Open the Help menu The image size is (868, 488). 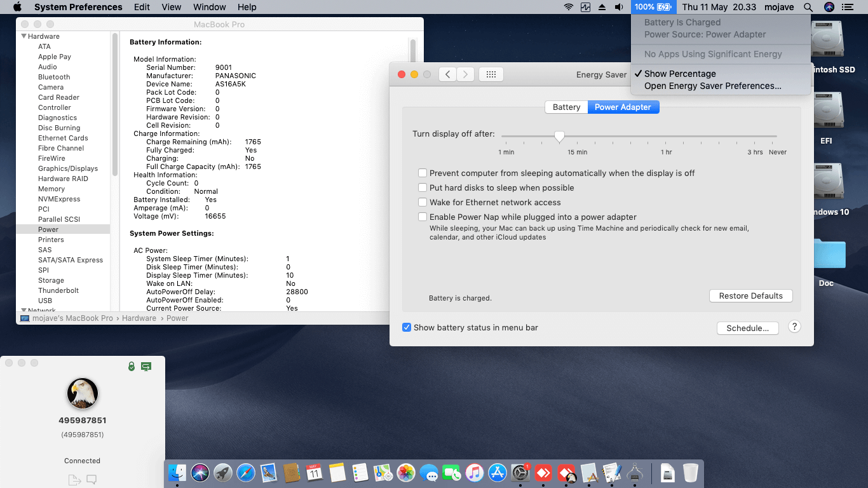point(247,7)
